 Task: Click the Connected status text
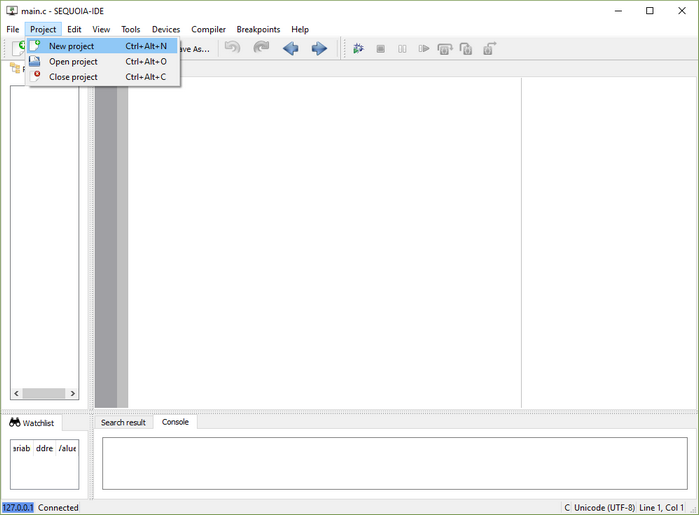[x=58, y=507]
